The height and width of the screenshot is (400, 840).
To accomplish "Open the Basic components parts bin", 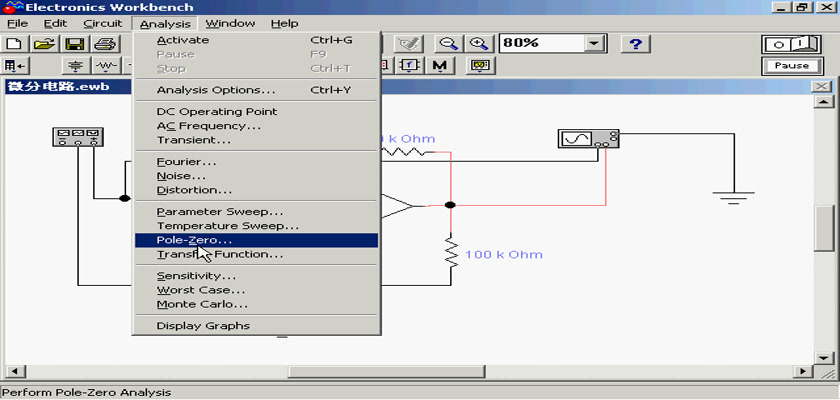I will pyautogui.click(x=107, y=66).
